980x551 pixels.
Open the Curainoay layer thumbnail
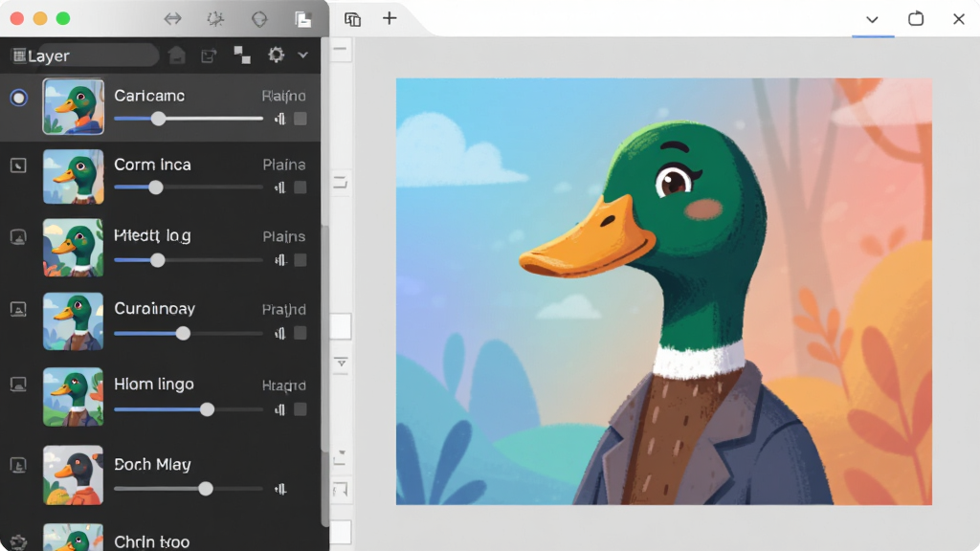point(73,321)
